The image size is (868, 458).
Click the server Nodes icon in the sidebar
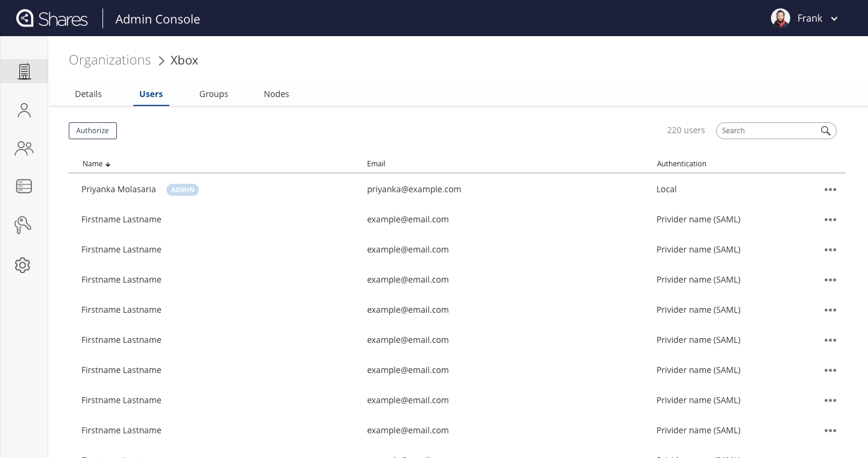click(24, 186)
